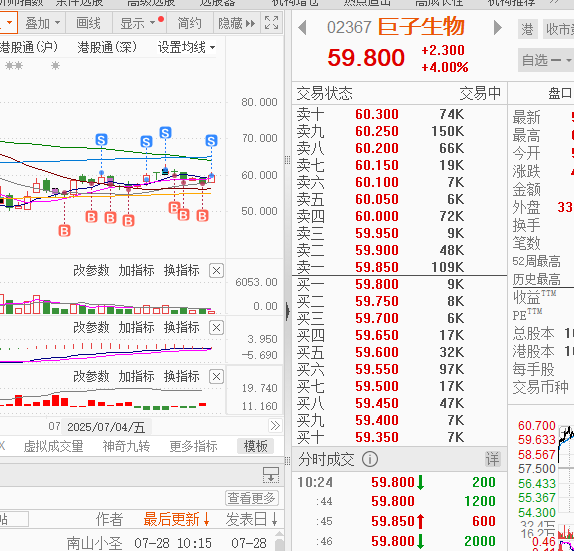Close the volume indicator panel
Screen dimensions: 574x551
tap(216, 271)
